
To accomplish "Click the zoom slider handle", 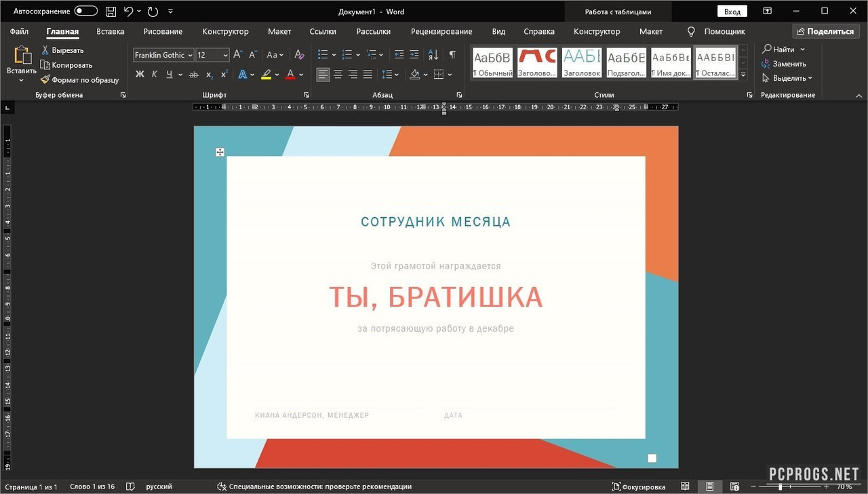I will click(x=780, y=487).
